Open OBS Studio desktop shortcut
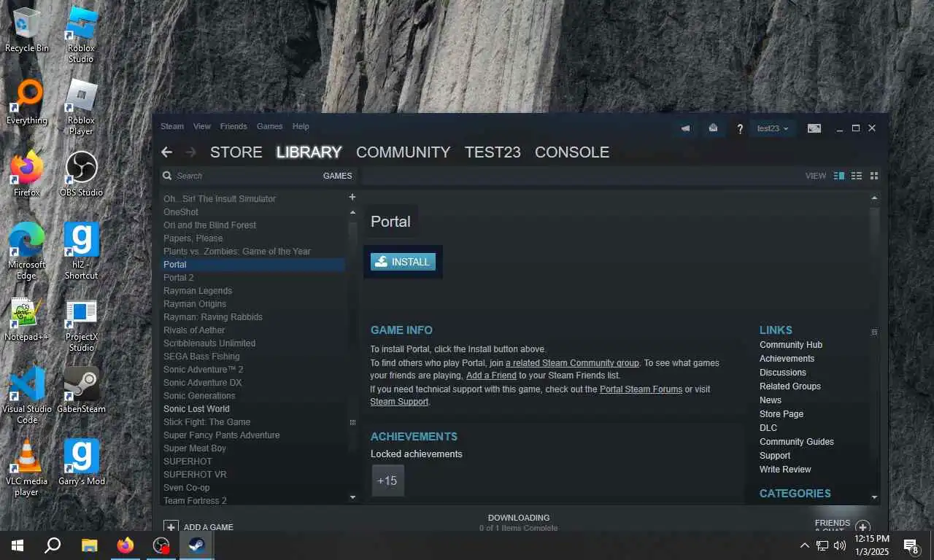The width and height of the screenshot is (934, 560). tap(81, 175)
